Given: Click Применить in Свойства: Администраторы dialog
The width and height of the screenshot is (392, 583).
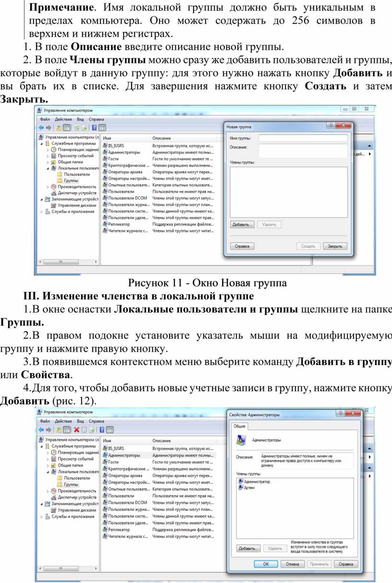Looking at the screenshot, I should (319, 564).
